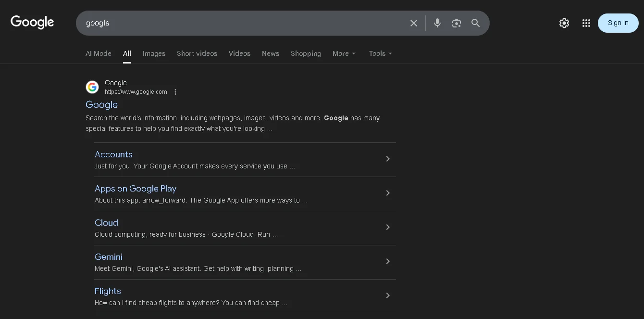Open the Apps on Google Play link
This screenshot has width=644, height=319.
(x=136, y=189)
